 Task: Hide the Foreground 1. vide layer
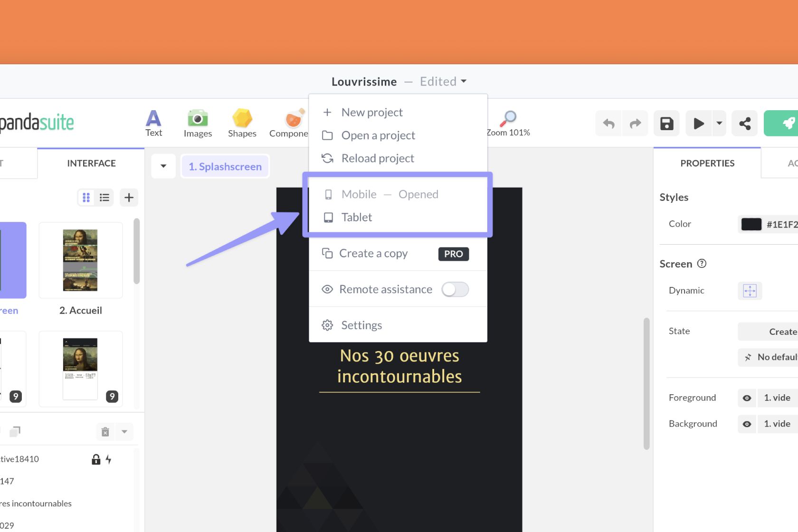[x=746, y=398]
